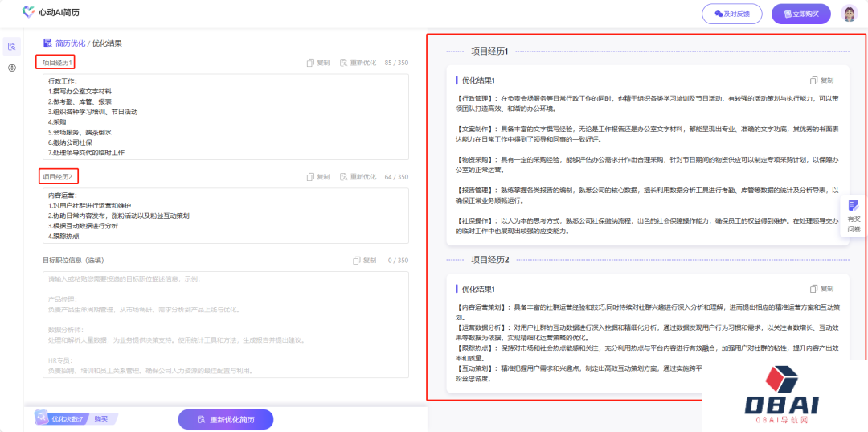Viewport: 868px width, 432px height.
Task: Copy the 项目经历2 input text
Action: (318, 177)
